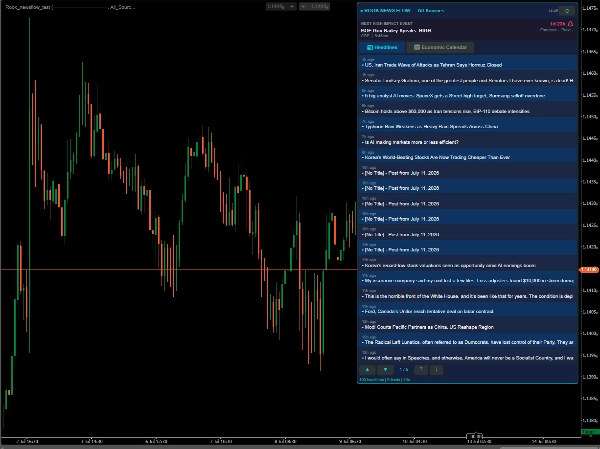The height and width of the screenshot is (449, 600).
Task: Click the Economic Calendar tab calendar icon
Action: [417, 47]
